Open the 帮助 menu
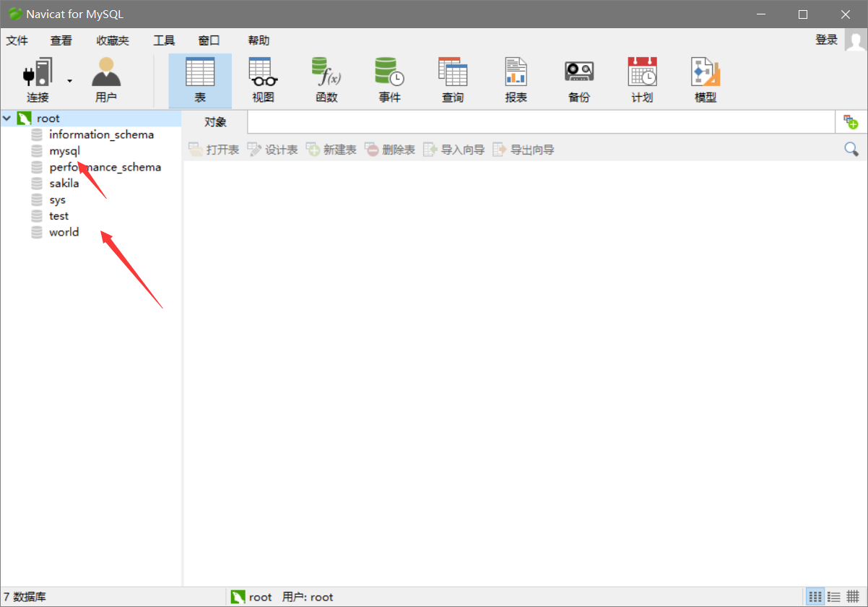The height and width of the screenshot is (607, 868). pos(259,40)
